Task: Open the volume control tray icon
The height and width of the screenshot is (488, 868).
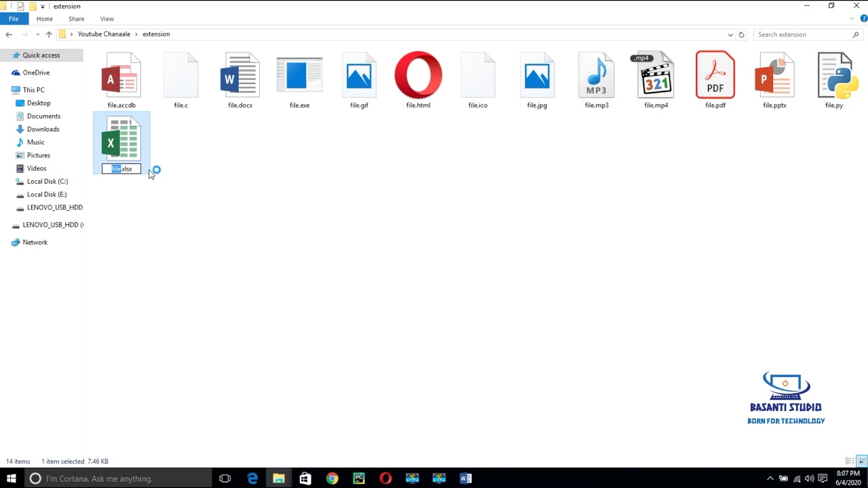Action: point(809,479)
